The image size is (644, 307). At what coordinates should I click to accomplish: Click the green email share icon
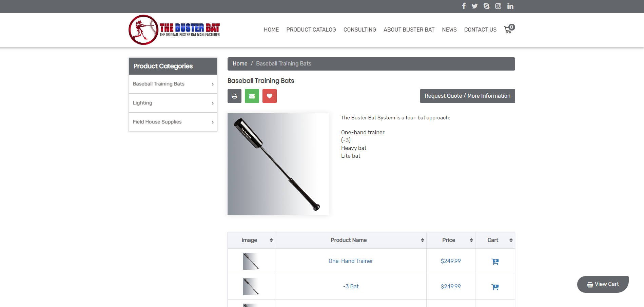(252, 96)
